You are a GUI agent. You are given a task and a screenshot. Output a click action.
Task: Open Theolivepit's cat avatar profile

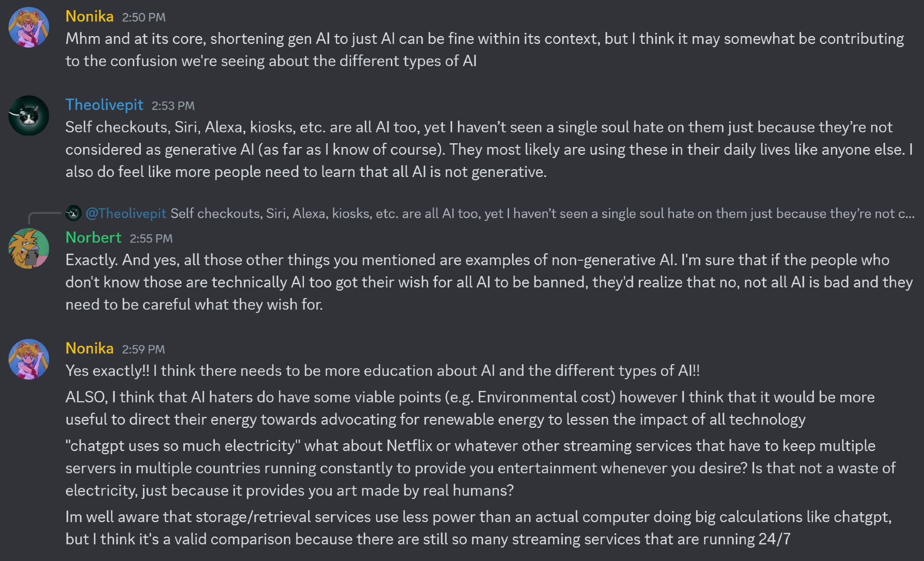(x=29, y=116)
